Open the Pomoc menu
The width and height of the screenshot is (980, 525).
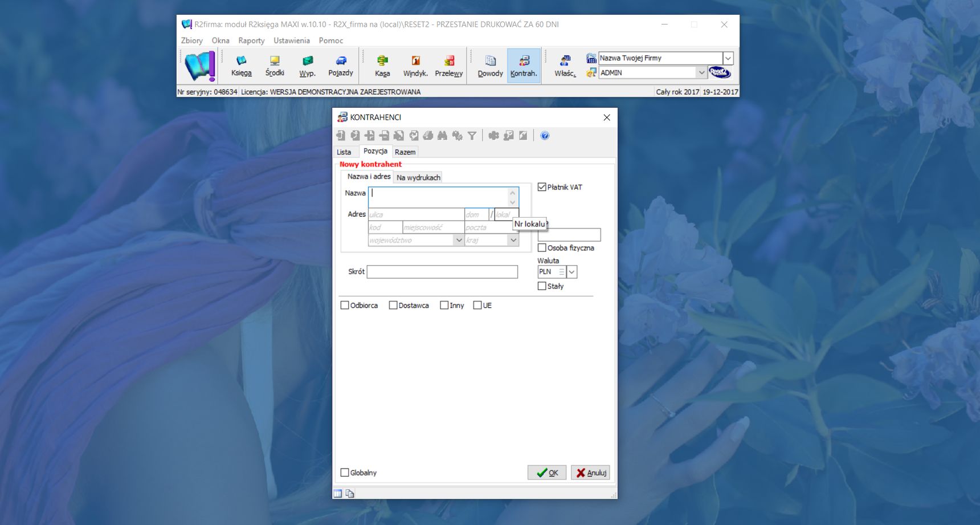coord(331,40)
